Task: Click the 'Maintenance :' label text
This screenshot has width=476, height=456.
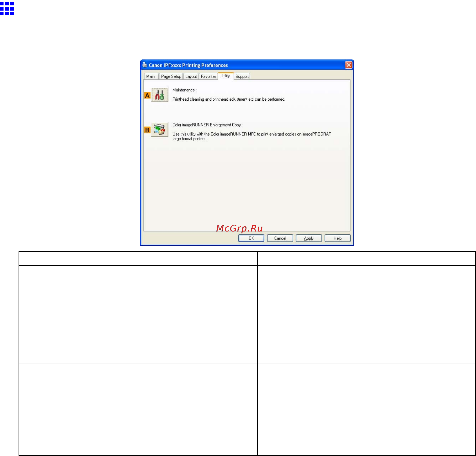Action: coord(185,90)
